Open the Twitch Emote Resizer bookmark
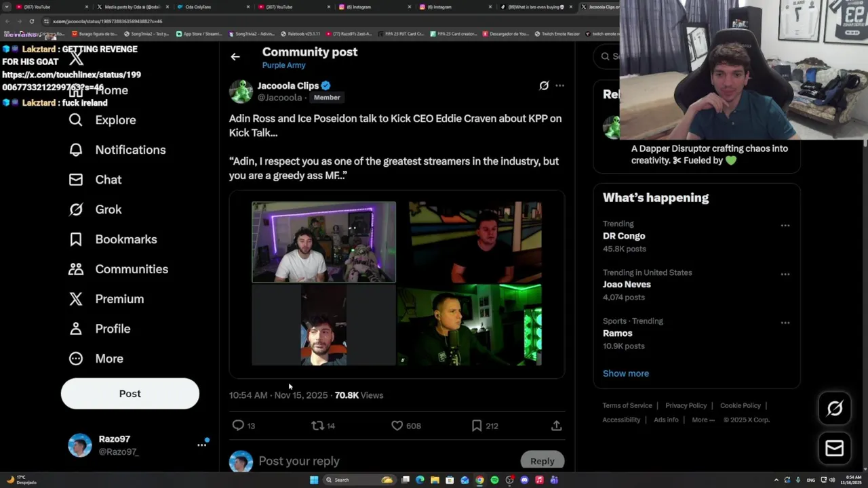Screen dimensions: 868x488 tap(557, 33)
